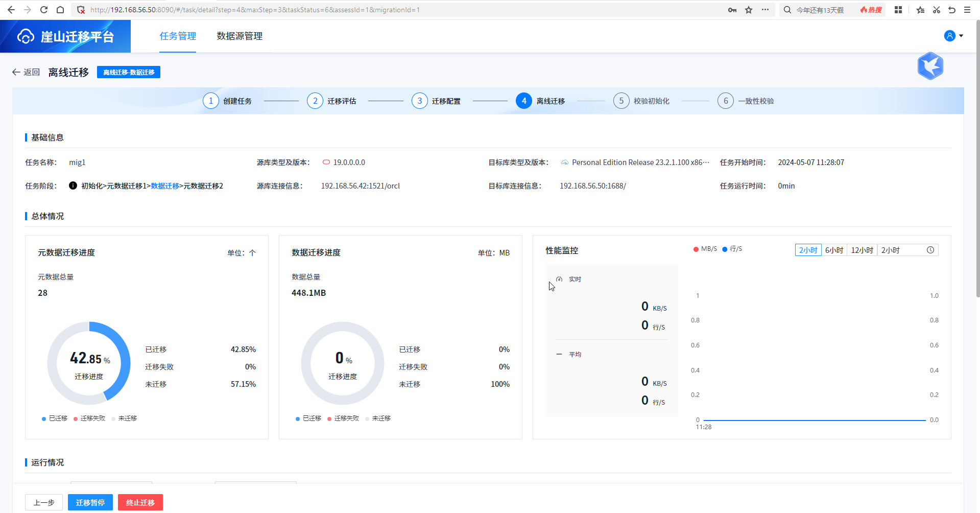Toggle MB/S legend series
980x513 pixels.
[705, 249]
